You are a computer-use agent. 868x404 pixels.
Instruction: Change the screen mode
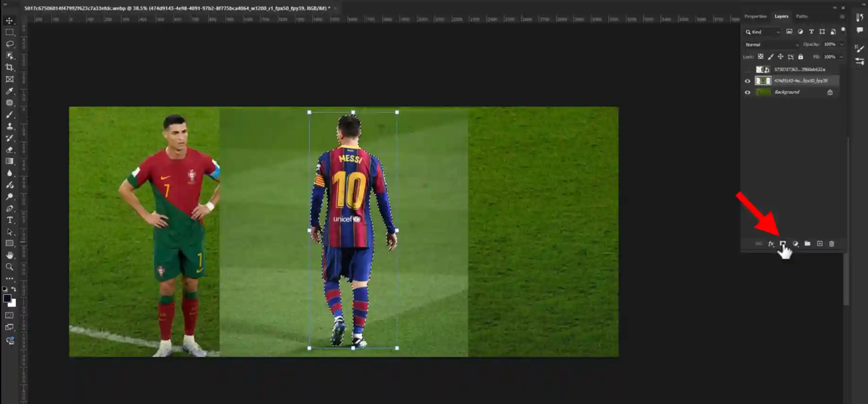click(x=9, y=327)
